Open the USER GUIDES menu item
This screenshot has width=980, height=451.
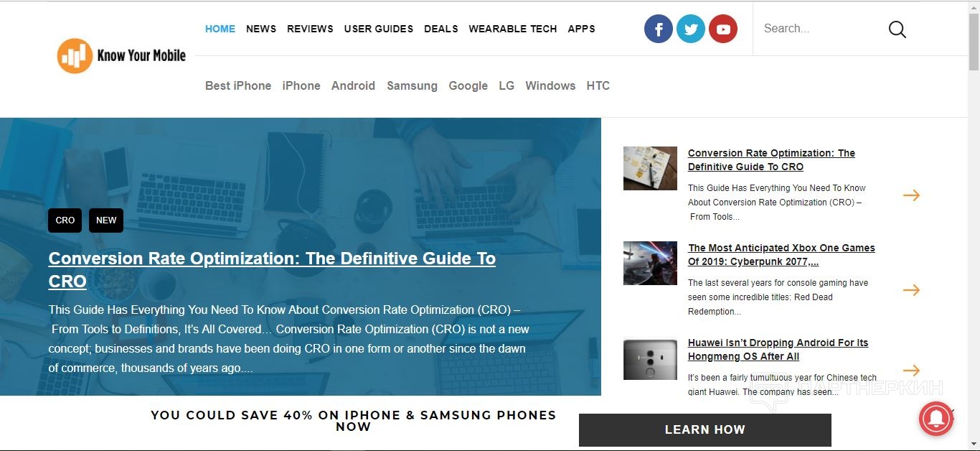coord(379,29)
